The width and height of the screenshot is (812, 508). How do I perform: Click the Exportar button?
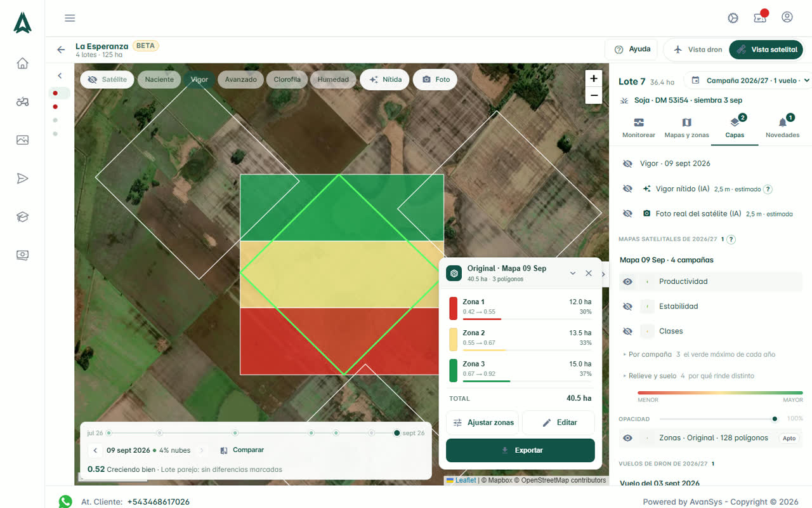click(520, 450)
